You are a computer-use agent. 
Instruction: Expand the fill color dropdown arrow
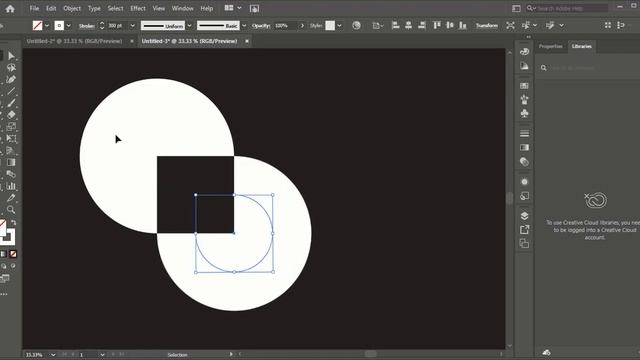pos(47,26)
